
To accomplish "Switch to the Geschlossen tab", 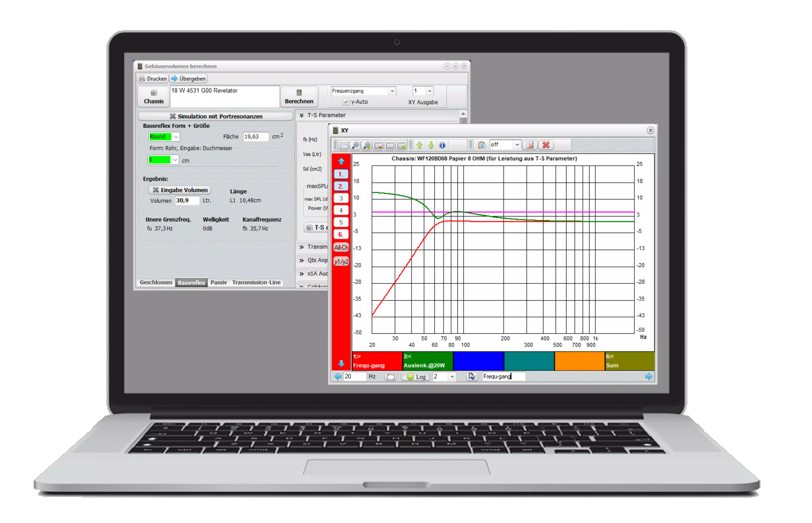I will coord(156,282).
